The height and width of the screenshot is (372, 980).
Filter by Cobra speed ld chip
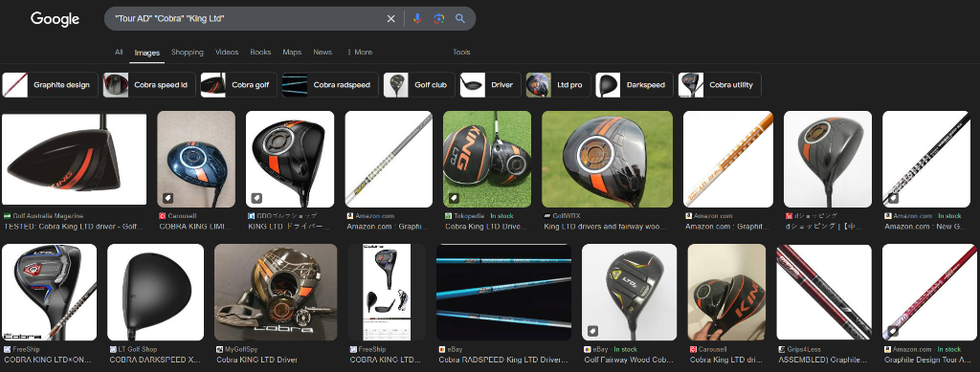point(149,85)
